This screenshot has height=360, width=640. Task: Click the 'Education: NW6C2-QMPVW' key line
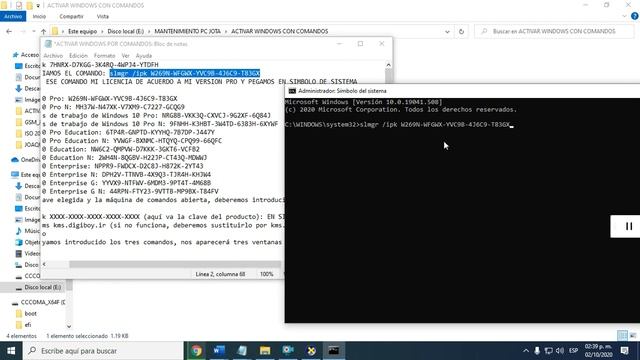tap(120, 149)
